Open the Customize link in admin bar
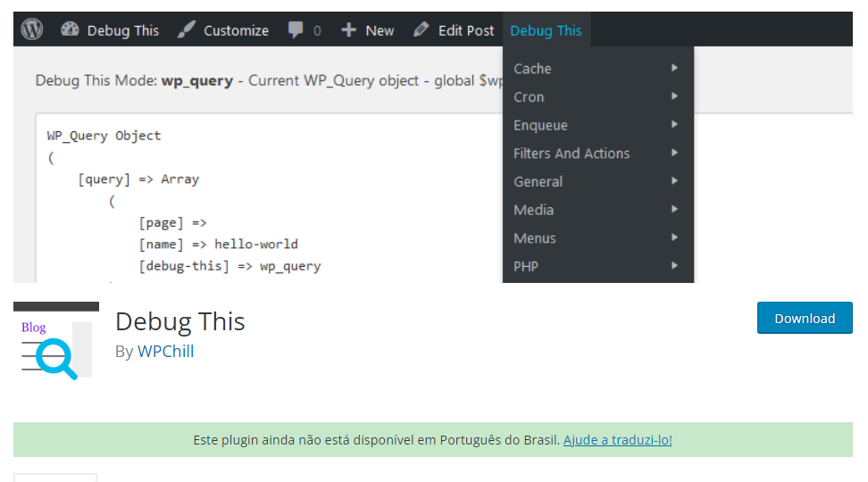Image resolution: width=868 pixels, height=482 pixels. [x=237, y=30]
